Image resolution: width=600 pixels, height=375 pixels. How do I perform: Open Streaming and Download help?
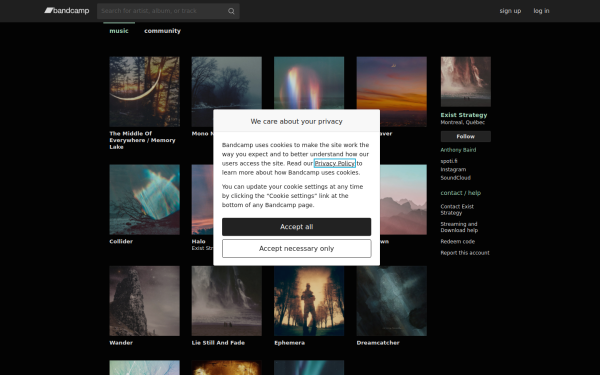click(x=459, y=227)
